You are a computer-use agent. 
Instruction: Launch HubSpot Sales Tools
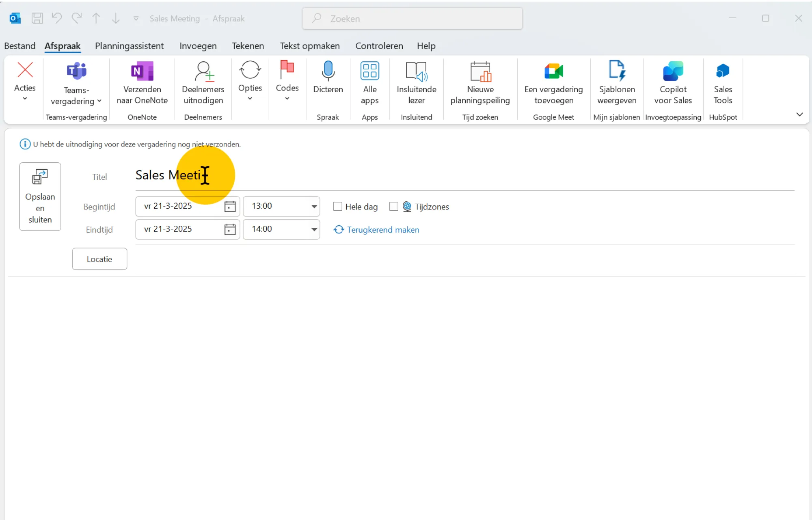[x=723, y=71]
